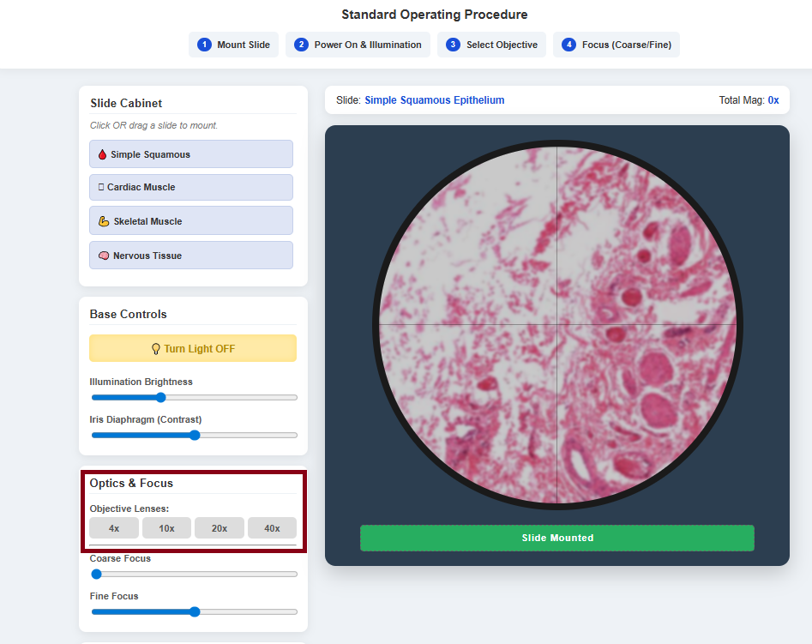The height and width of the screenshot is (644, 812).
Task: Choose the Skeletal Muscle slide
Action: pyautogui.click(x=190, y=221)
